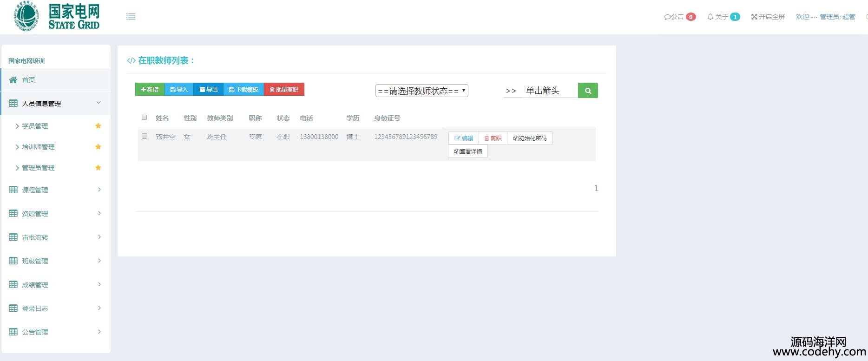Check the row checkbox for 苍井空

[x=145, y=136]
